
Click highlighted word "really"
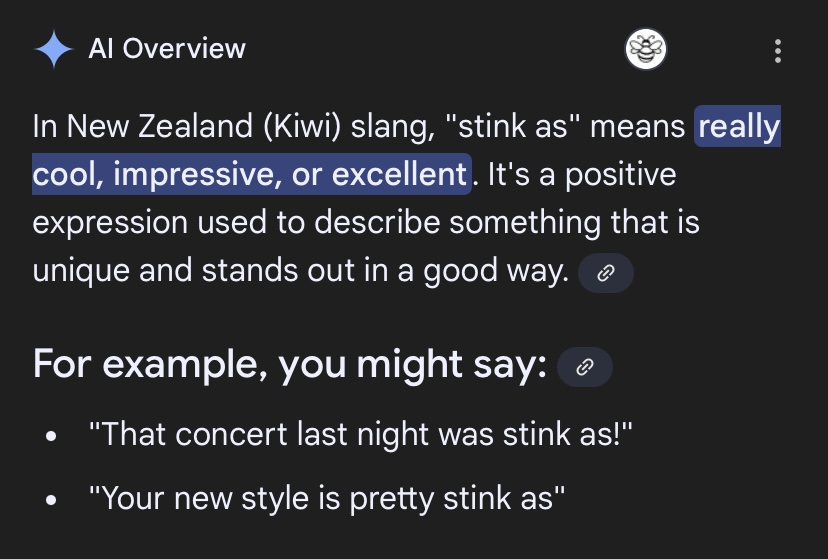tap(738, 126)
